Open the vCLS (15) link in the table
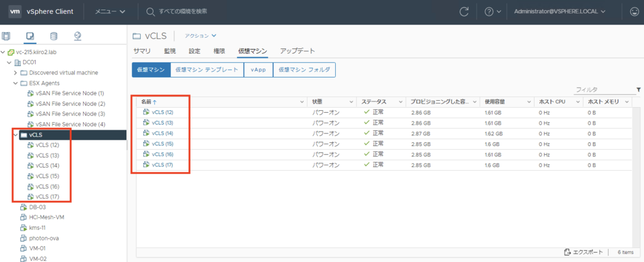The width and height of the screenshot is (644, 262). [162, 144]
